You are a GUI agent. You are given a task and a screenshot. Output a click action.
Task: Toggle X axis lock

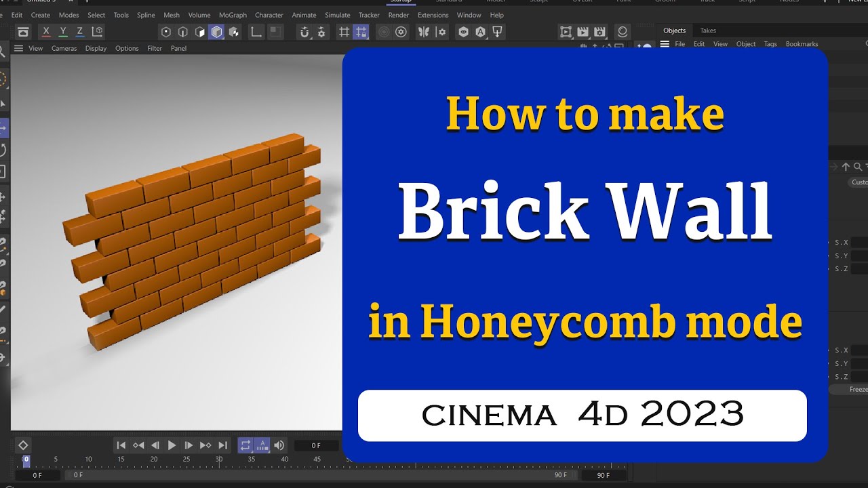[x=46, y=32]
